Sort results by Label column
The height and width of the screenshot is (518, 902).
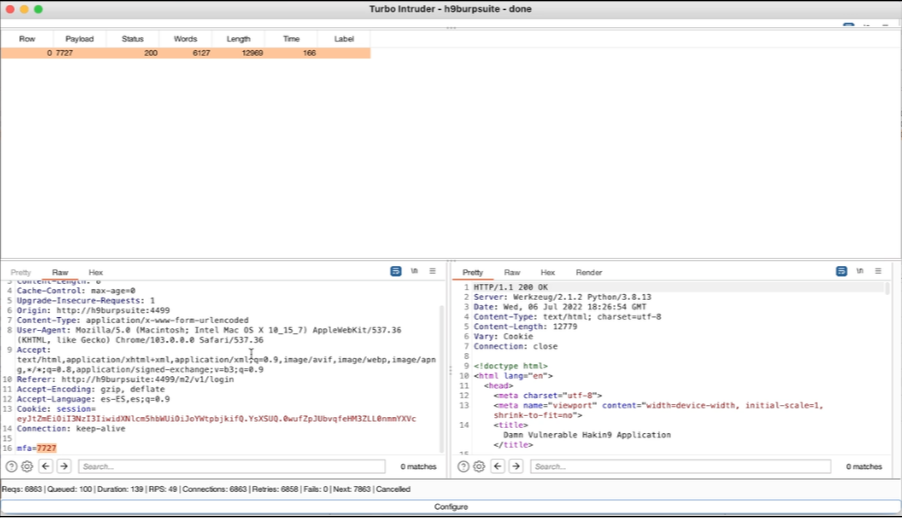pyautogui.click(x=344, y=39)
